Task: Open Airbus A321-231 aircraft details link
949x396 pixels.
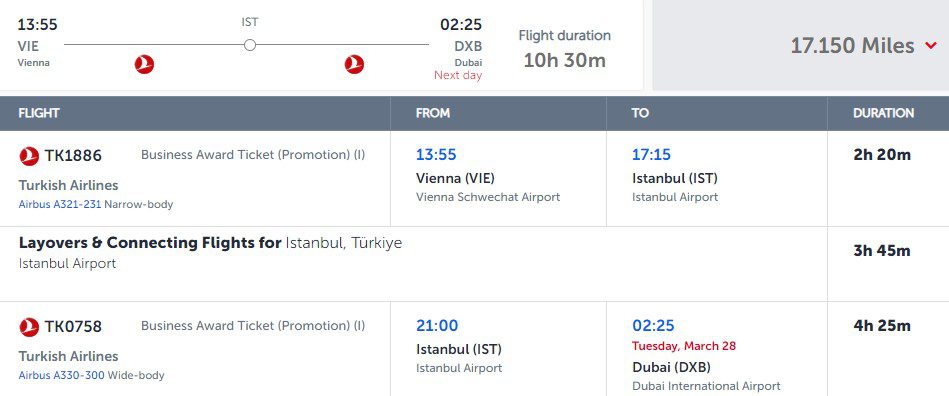Action: 60,205
